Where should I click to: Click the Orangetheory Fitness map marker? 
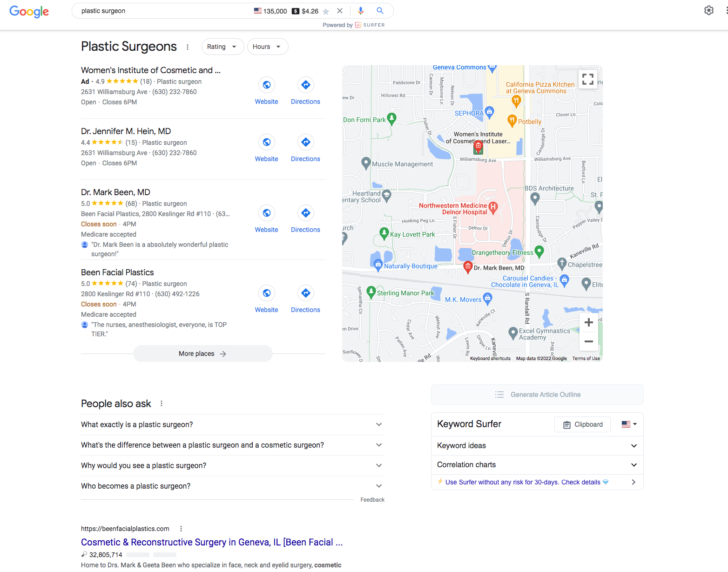(x=539, y=252)
